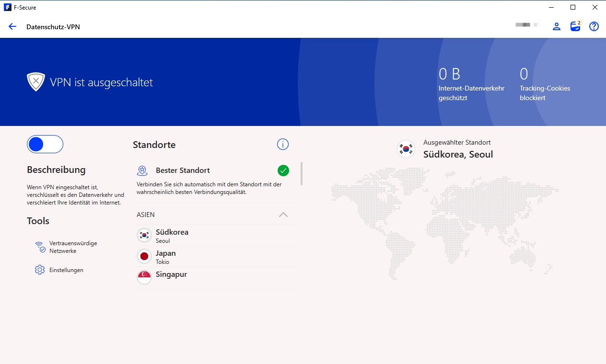Select Südkorea Seoul location
The height and width of the screenshot is (364, 606).
pyautogui.click(x=172, y=236)
